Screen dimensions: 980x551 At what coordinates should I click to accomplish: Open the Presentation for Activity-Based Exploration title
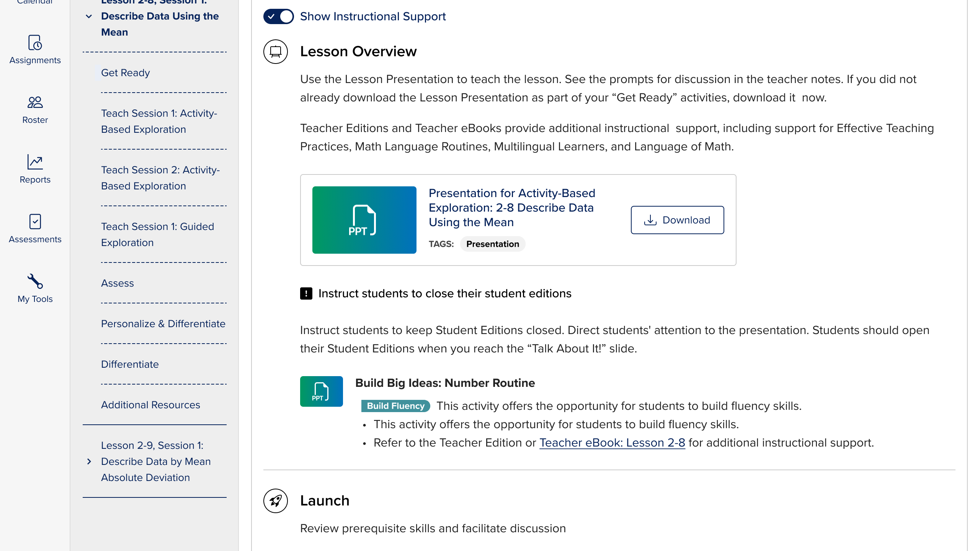click(511, 207)
